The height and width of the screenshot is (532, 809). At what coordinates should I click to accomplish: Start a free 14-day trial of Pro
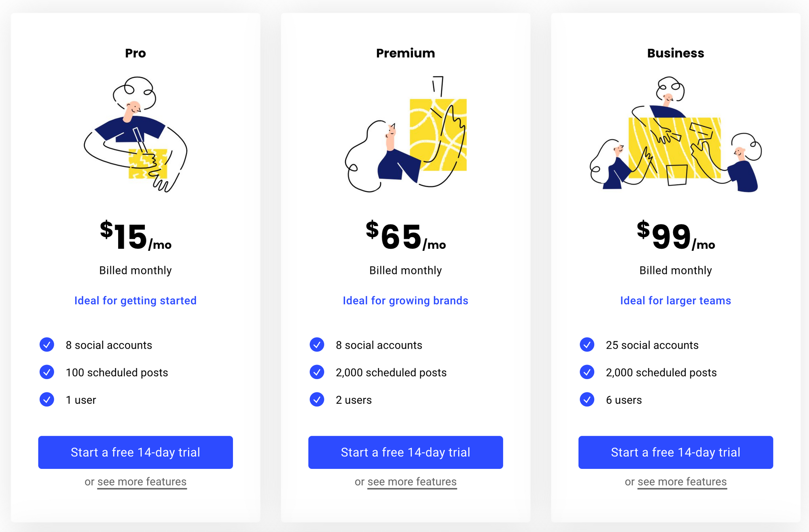click(x=136, y=452)
